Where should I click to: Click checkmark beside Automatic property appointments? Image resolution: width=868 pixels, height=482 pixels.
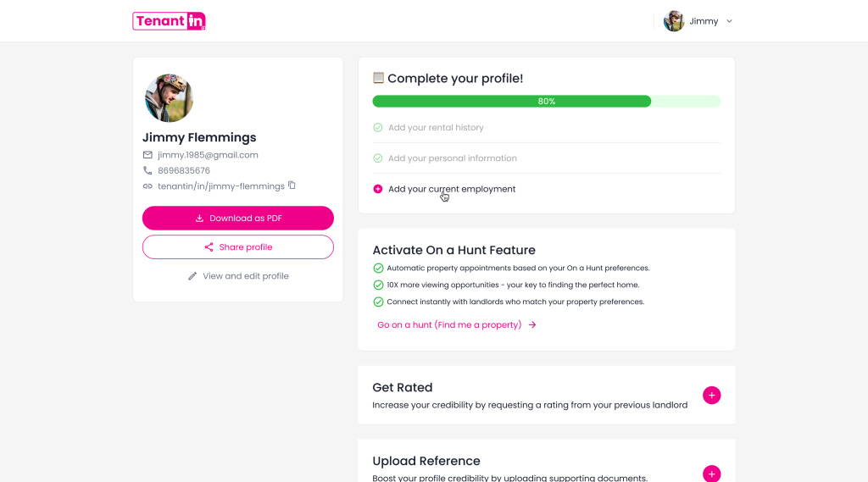378,269
